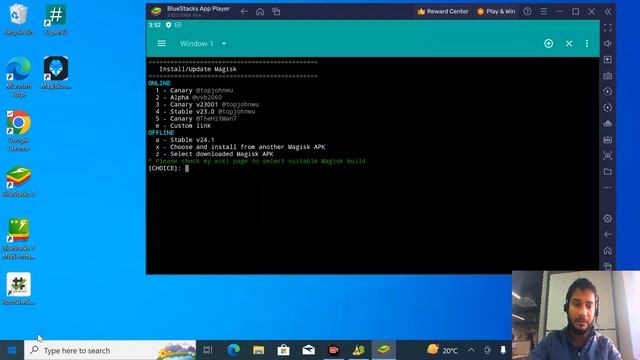The width and height of the screenshot is (640, 360).
Task: Open the weather 20°C taskbar widget
Action: [x=442, y=350]
